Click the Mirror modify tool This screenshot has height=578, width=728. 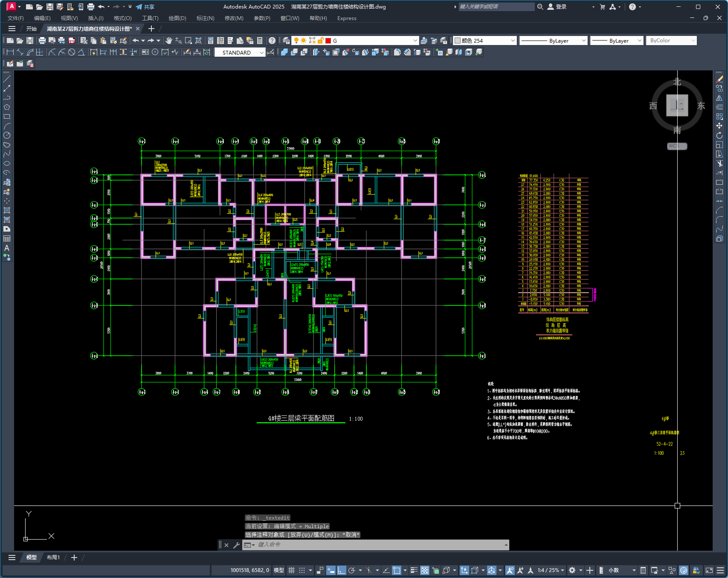pyautogui.click(x=720, y=98)
